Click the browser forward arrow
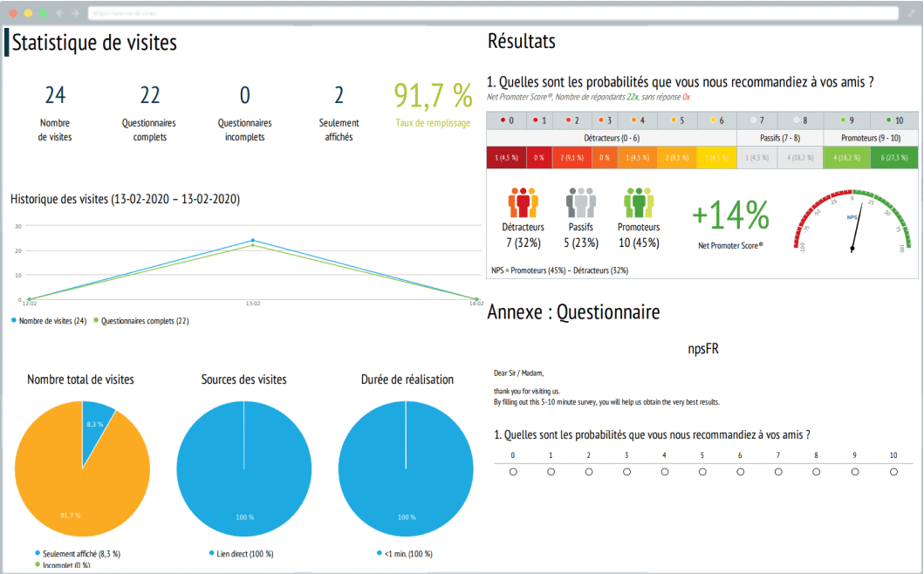The height and width of the screenshot is (574, 924). tap(73, 14)
